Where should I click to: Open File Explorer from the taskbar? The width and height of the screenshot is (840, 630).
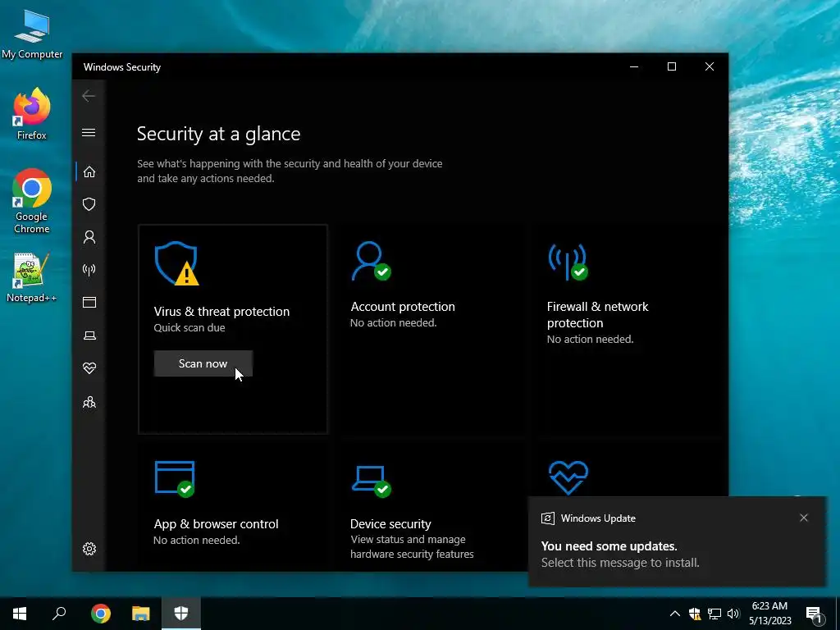coord(141,614)
